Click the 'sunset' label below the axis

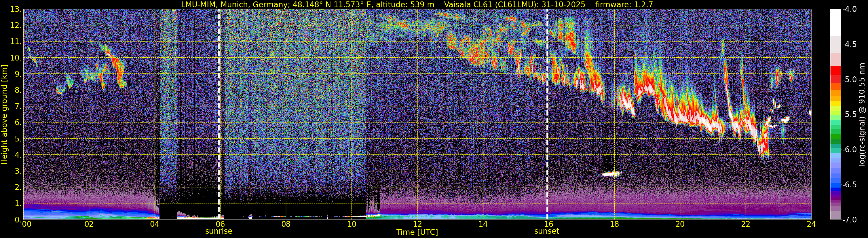546,231
